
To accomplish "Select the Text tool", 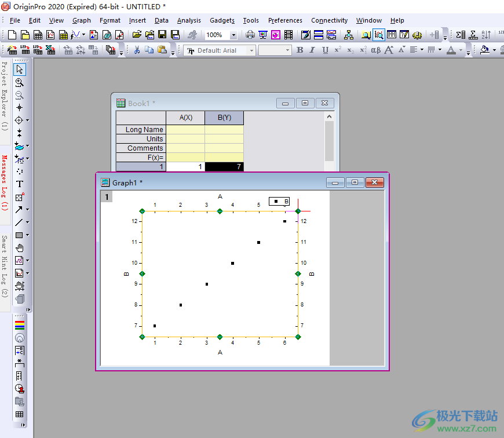I will (x=19, y=184).
